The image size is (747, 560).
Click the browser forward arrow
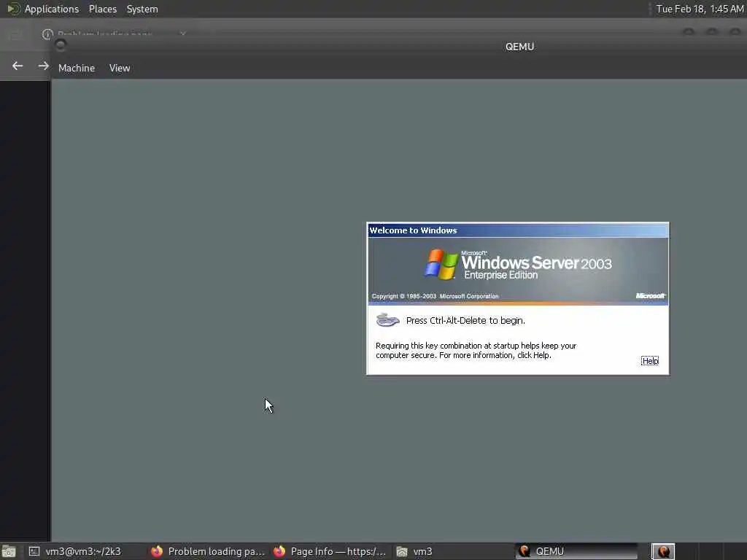[x=43, y=66]
